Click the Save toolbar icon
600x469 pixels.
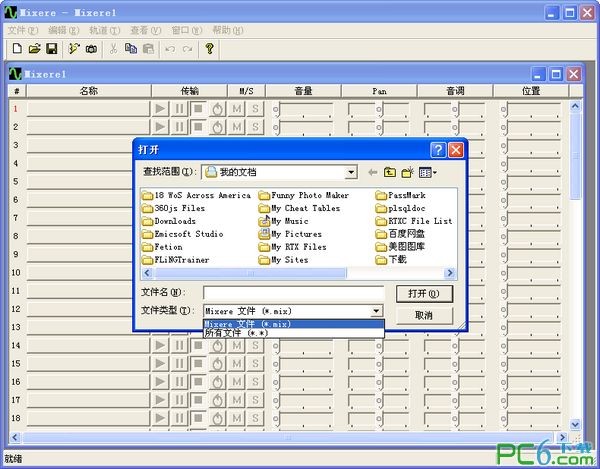pos(52,49)
